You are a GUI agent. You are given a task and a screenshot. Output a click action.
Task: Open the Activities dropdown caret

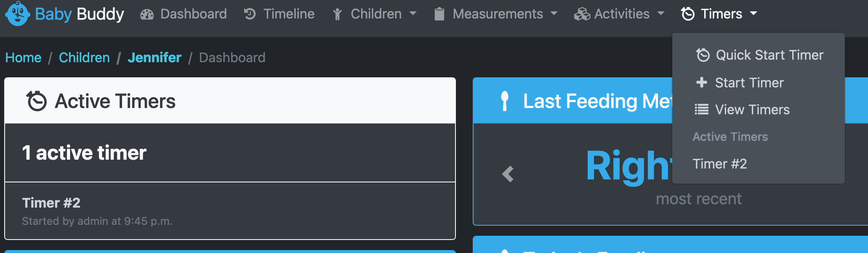click(661, 14)
